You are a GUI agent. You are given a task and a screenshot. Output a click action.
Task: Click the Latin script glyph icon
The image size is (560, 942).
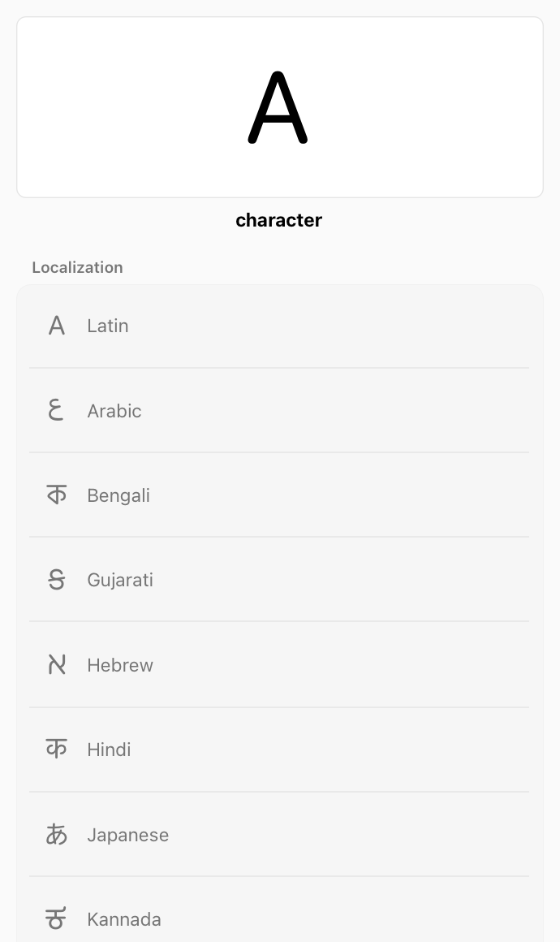56,325
